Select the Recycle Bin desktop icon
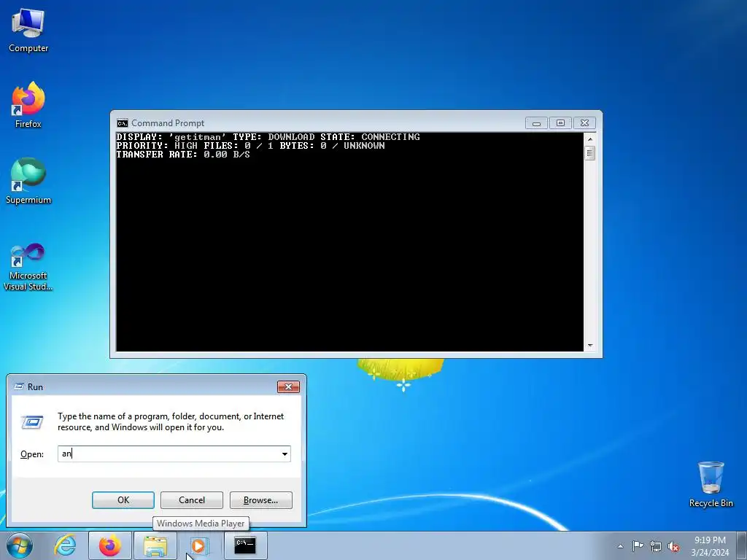747x560 pixels. 711,484
